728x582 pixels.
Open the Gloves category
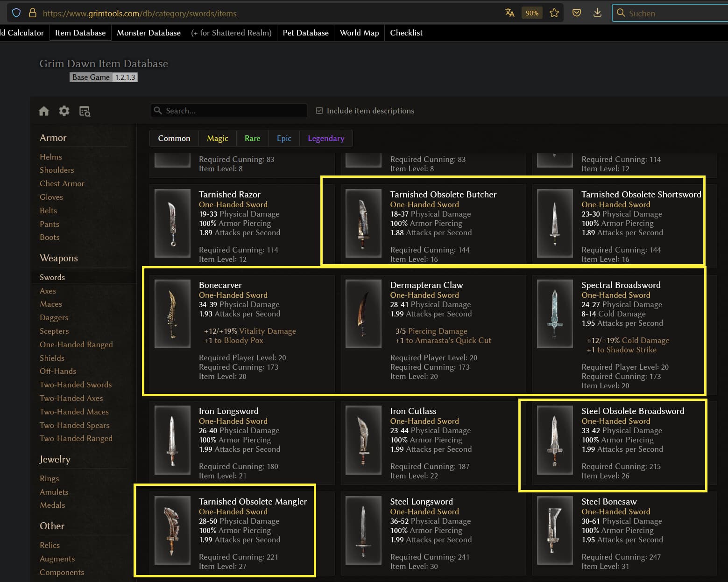pyautogui.click(x=51, y=197)
